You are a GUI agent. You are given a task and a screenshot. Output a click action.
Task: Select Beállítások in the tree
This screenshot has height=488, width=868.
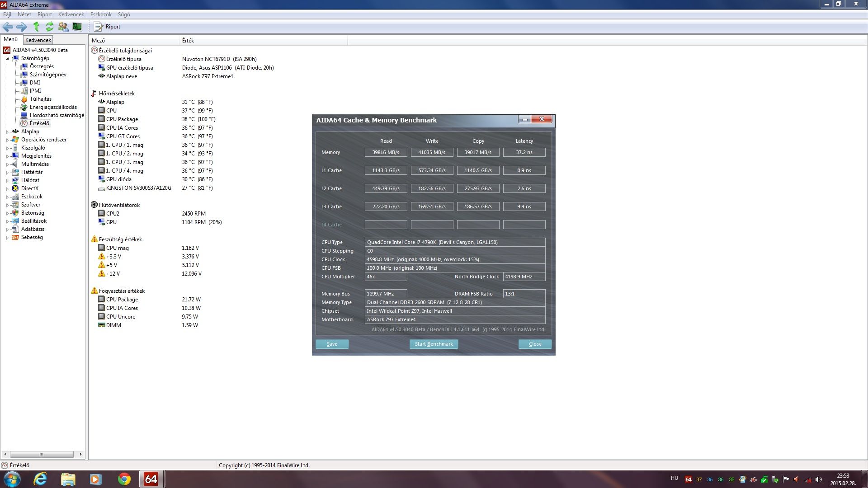(x=34, y=221)
